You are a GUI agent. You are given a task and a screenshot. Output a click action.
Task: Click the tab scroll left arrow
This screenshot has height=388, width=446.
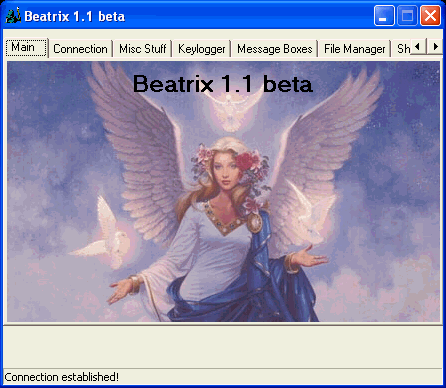(x=417, y=47)
